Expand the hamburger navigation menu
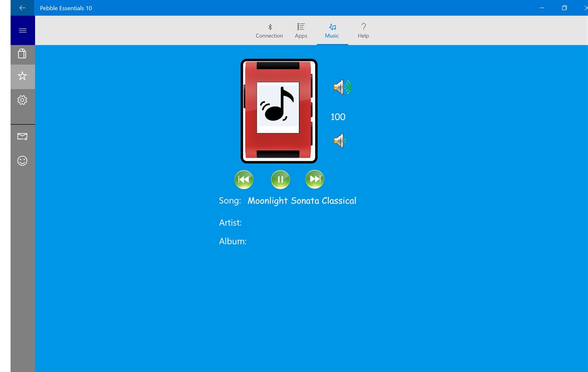Image resolution: width=588 pixels, height=372 pixels. pos(22,30)
